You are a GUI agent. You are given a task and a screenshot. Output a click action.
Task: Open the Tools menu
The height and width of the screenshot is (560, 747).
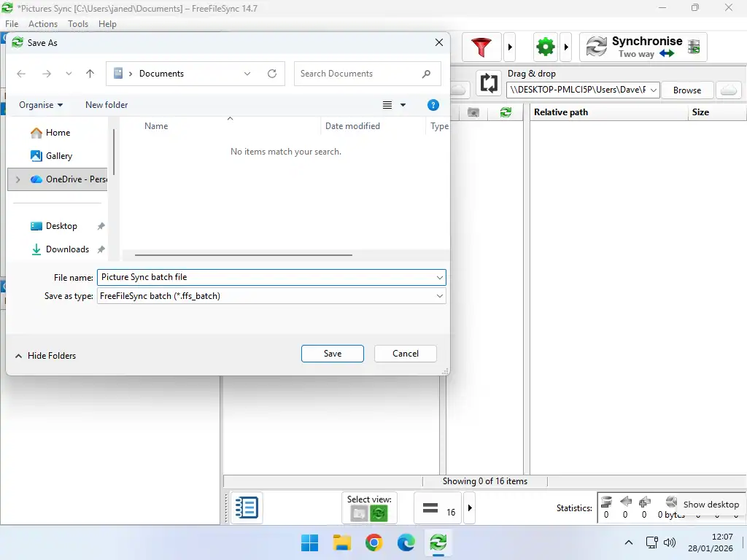(x=78, y=23)
